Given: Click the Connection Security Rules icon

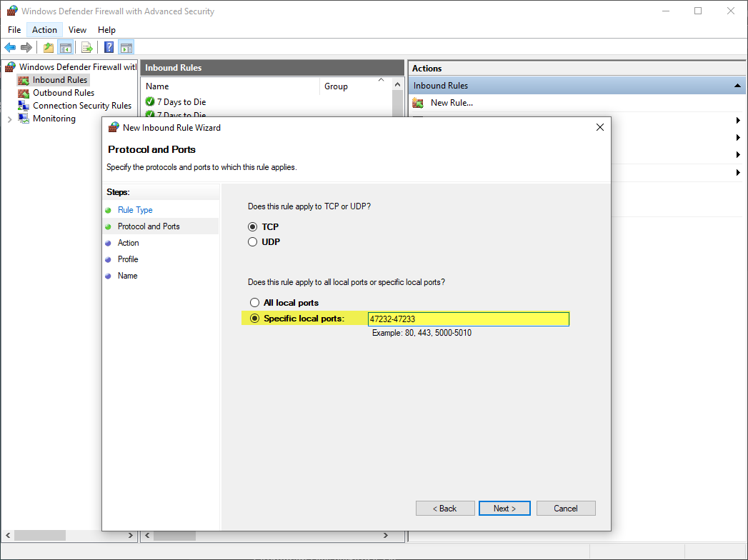Looking at the screenshot, I should click(x=24, y=106).
